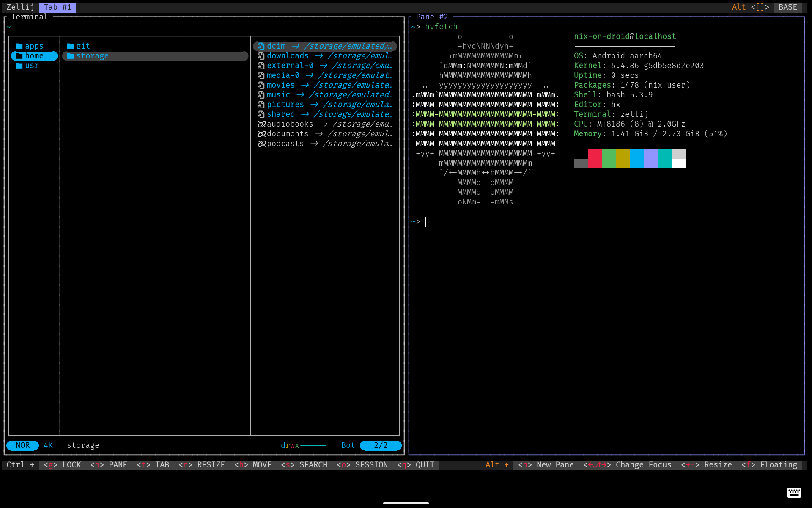Click the NOR mode indicator
The height and width of the screenshot is (508, 812).
pyautogui.click(x=23, y=445)
